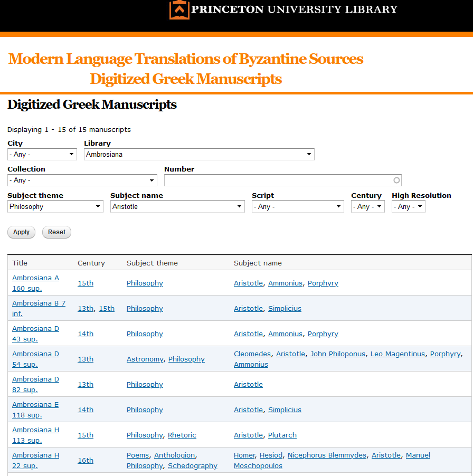The image size is (473, 476).
Task: Click the Modern Language Translations of Byzantine Sources heading
Action: 185,59
